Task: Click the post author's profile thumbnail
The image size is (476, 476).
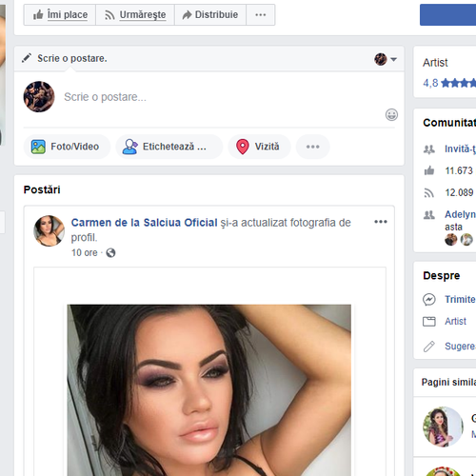Action: (x=49, y=230)
